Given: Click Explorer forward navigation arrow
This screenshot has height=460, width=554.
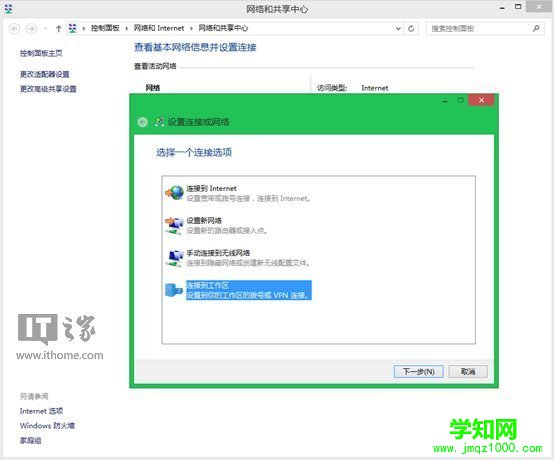Looking at the screenshot, I should [31, 29].
